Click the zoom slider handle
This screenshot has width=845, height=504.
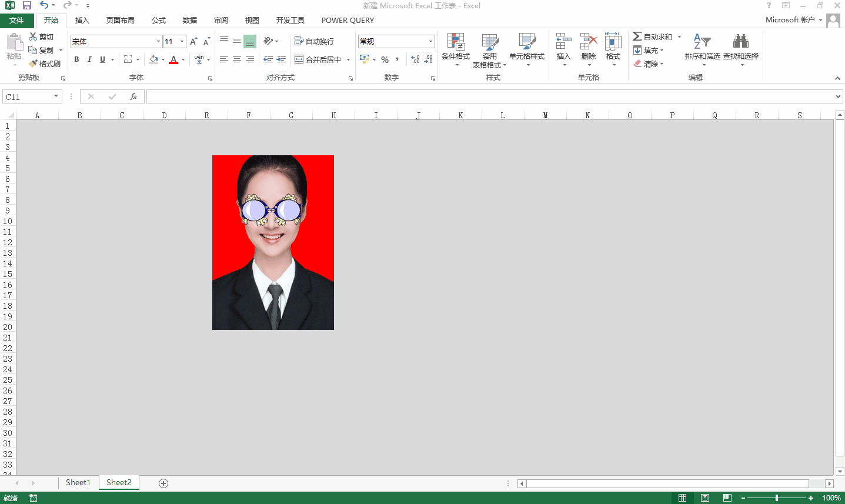(x=777, y=498)
